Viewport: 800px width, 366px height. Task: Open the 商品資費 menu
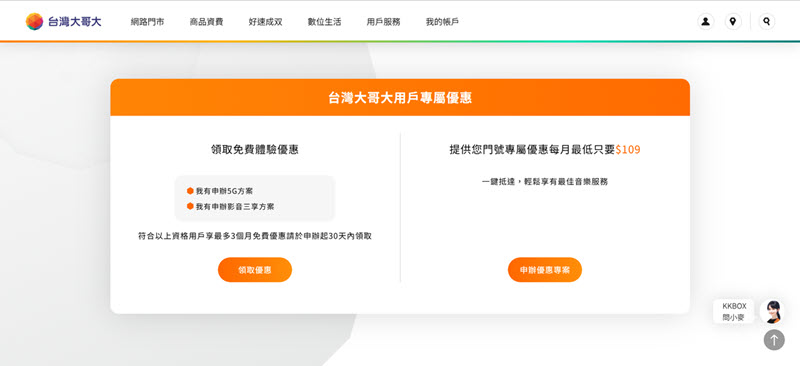206,22
